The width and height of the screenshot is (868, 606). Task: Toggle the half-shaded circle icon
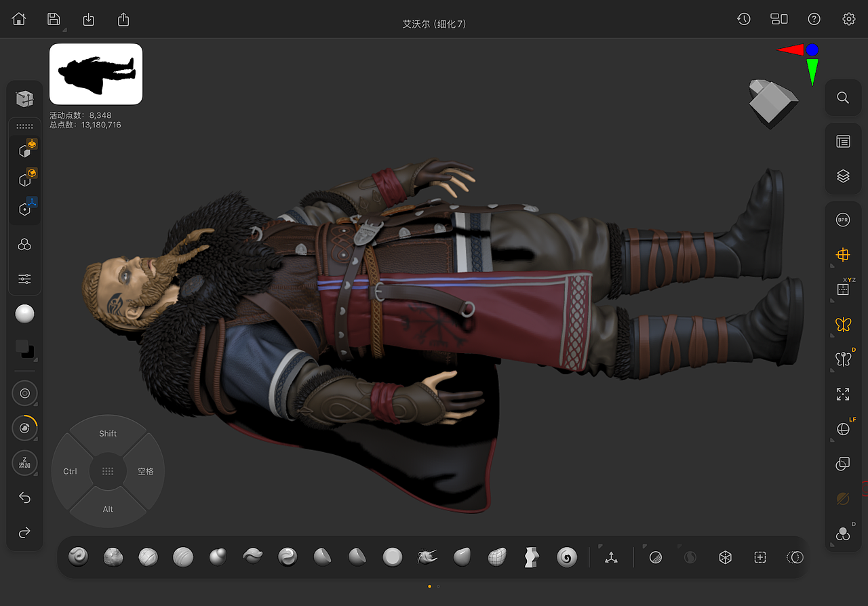click(x=656, y=557)
